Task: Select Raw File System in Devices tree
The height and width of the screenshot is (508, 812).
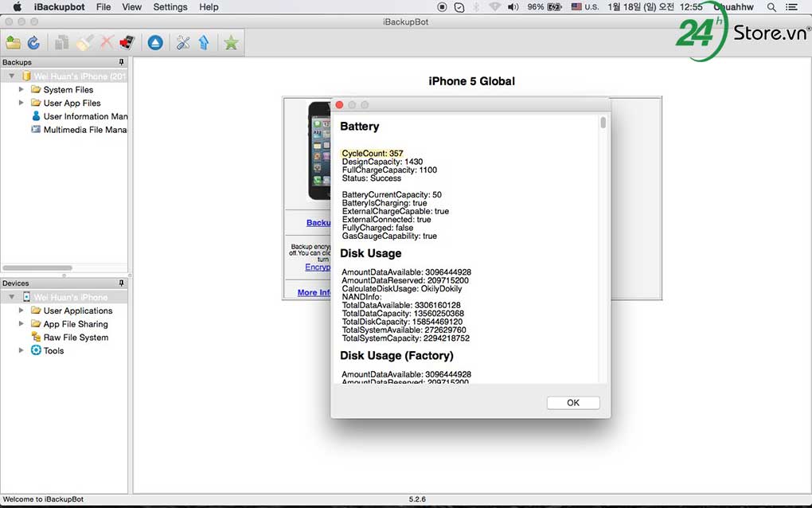Action: coord(76,338)
